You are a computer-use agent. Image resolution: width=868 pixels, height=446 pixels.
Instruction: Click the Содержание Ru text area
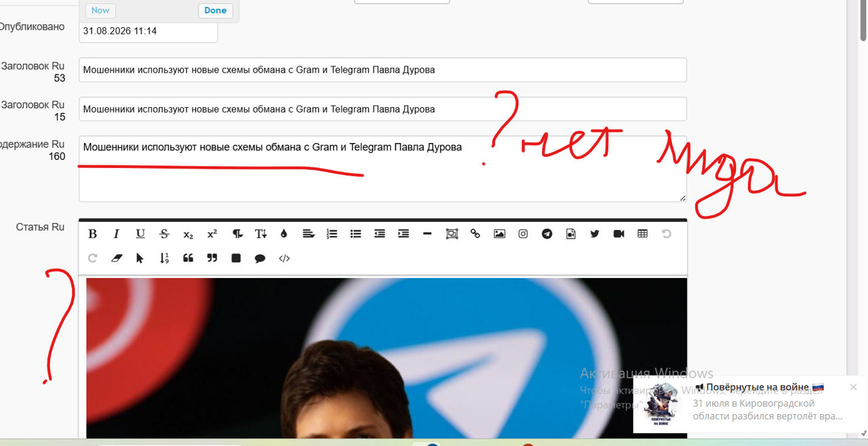pos(382,169)
